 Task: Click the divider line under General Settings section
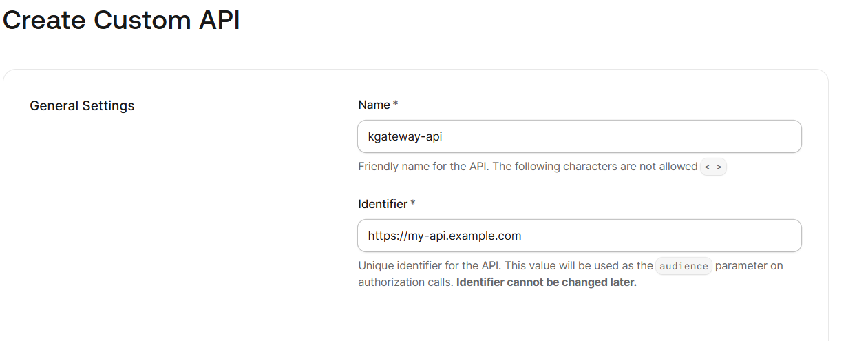415,324
